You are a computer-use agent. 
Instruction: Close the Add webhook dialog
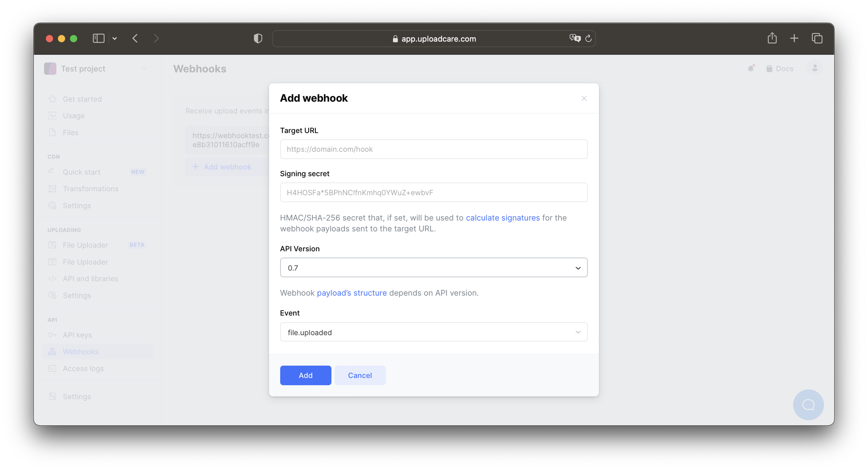click(x=584, y=98)
